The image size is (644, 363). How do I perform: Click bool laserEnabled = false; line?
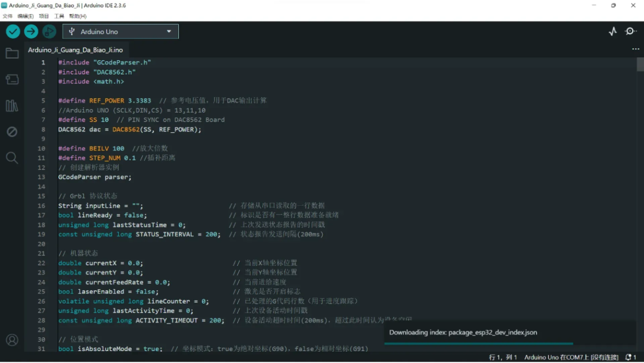point(109,291)
